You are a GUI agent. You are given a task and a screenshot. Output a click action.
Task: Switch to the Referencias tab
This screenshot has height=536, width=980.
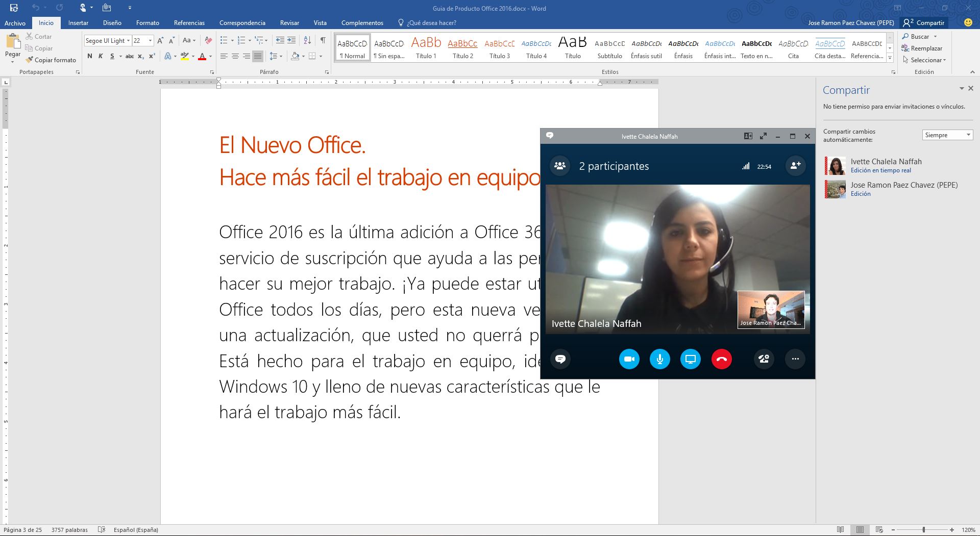pos(189,23)
